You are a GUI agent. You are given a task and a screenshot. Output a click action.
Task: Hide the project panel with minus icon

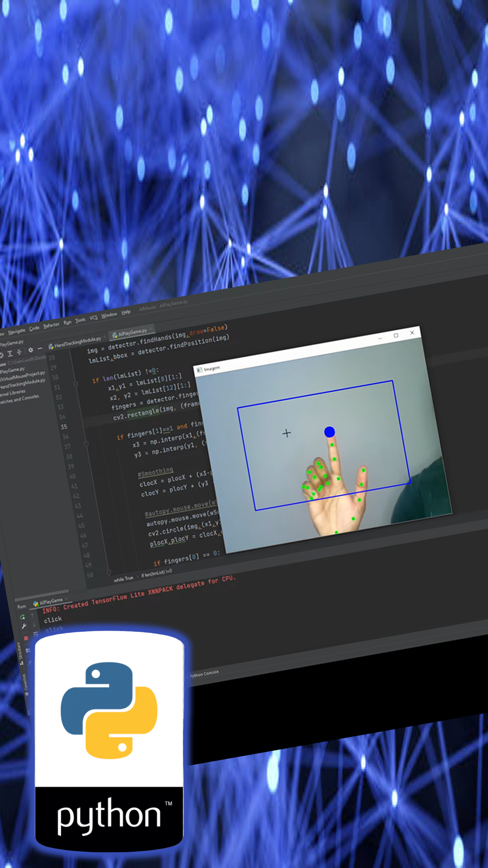pos(40,348)
